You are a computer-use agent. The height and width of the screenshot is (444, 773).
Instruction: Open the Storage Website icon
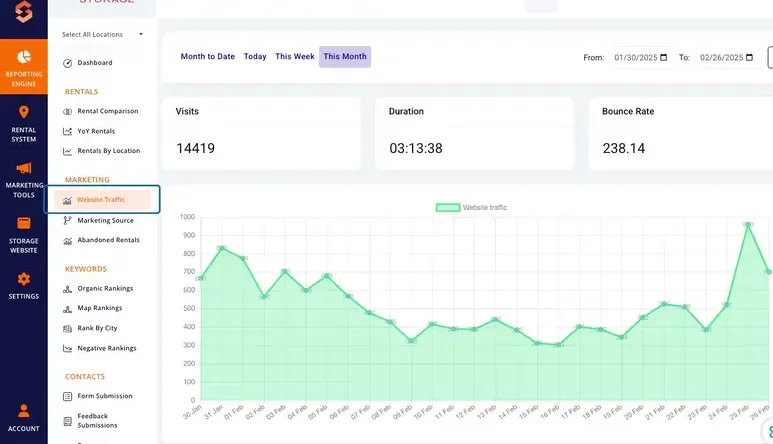pyautogui.click(x=24, y=223)
